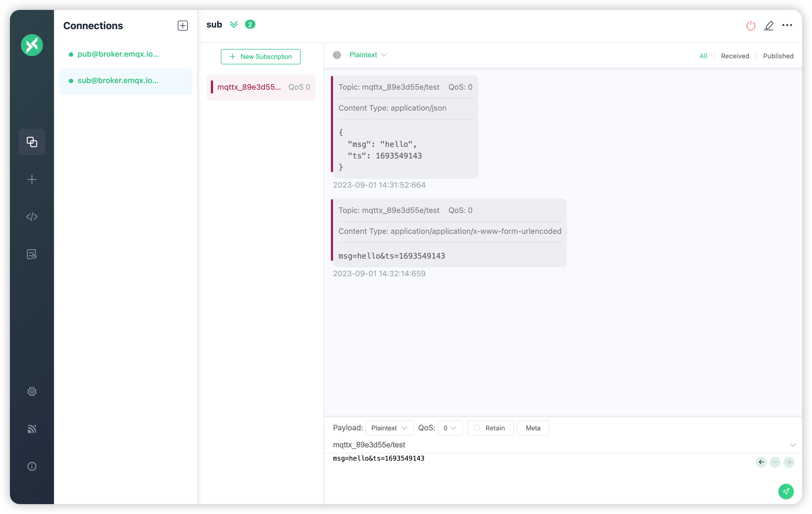812x514 pixels.
Task: Select the pub@broker.emqx.io connection
Action: (118, 54)
